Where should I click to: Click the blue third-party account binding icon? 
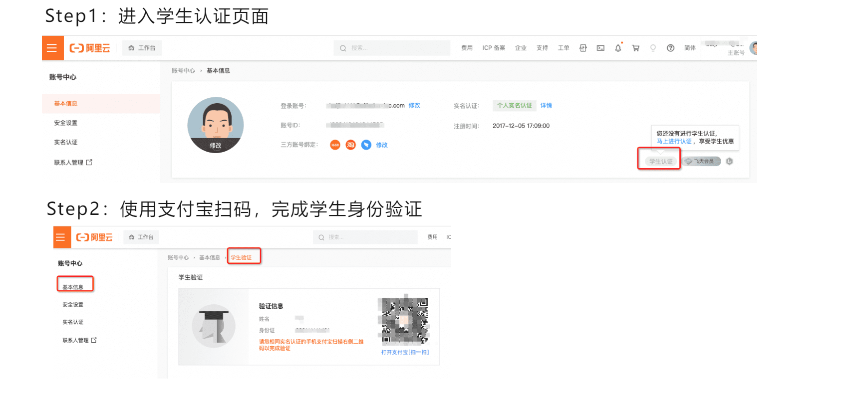point(366,145)
